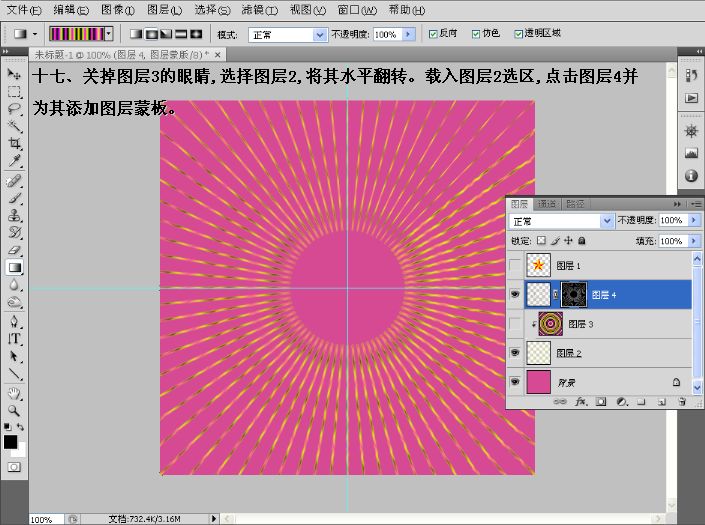Hide 图层 2 visibility eye

(515, 353)
